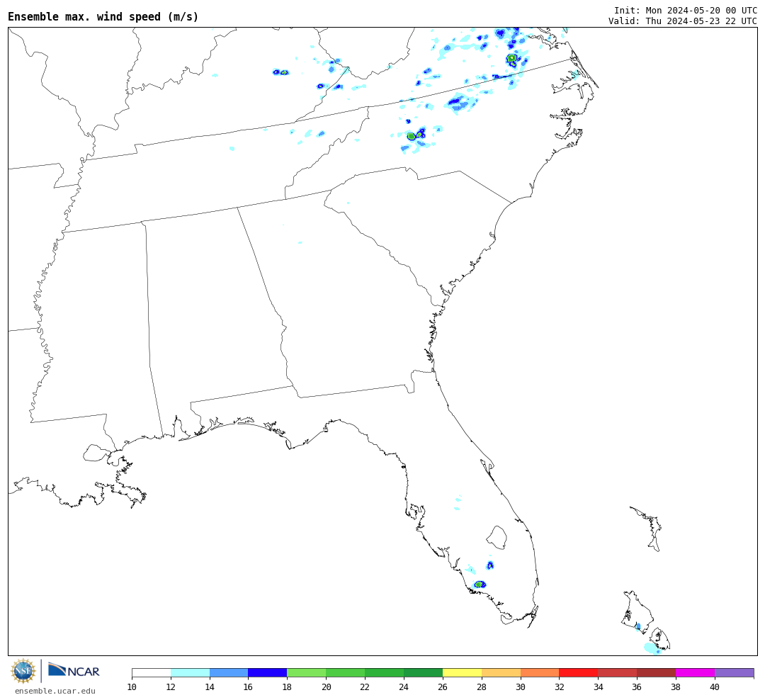
Task: Select the light green 18-20 colorbar segment
Action: click(x=307, y=673)
